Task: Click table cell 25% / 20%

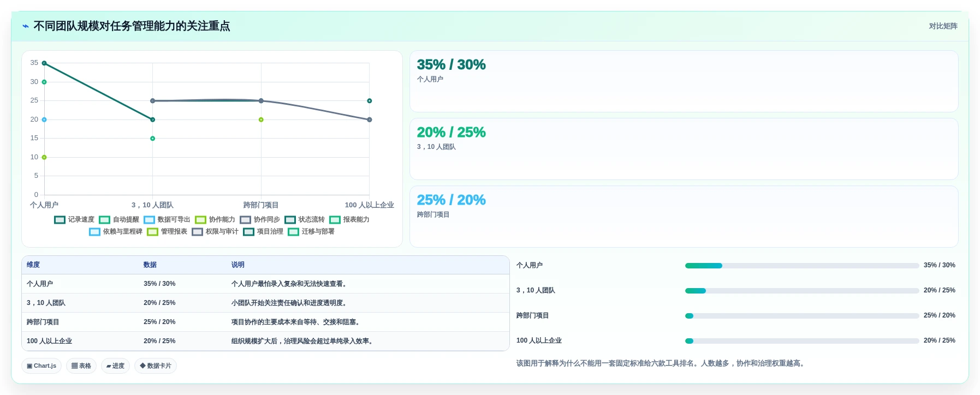Action: point(159,322)
